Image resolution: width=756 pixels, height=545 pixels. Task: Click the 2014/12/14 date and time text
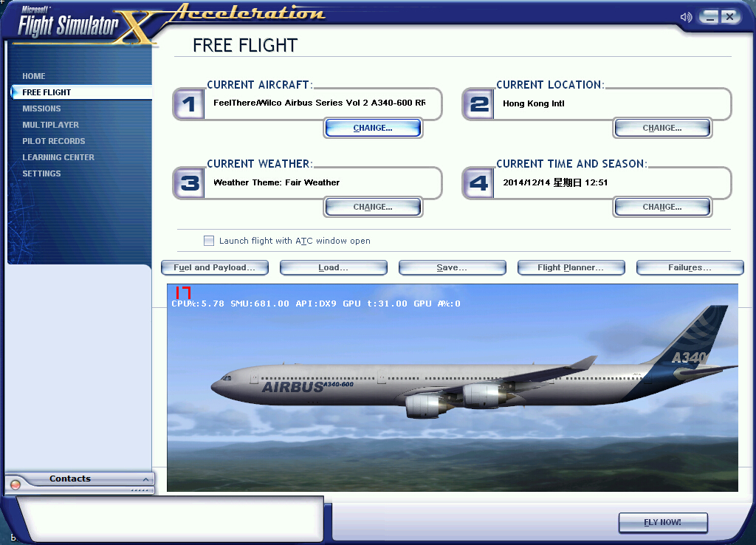pyautogui.click(x=555, y=182)
